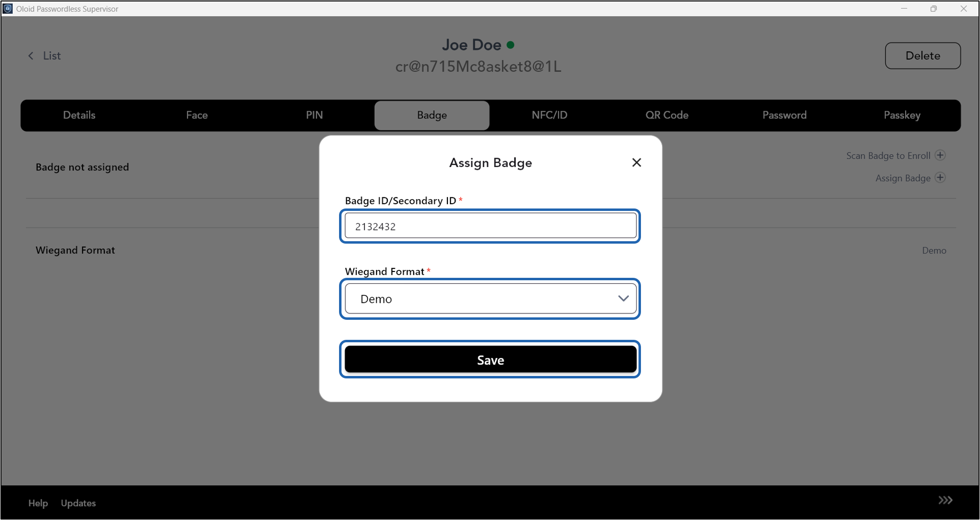Open Updates in the bottom bar

78,503
